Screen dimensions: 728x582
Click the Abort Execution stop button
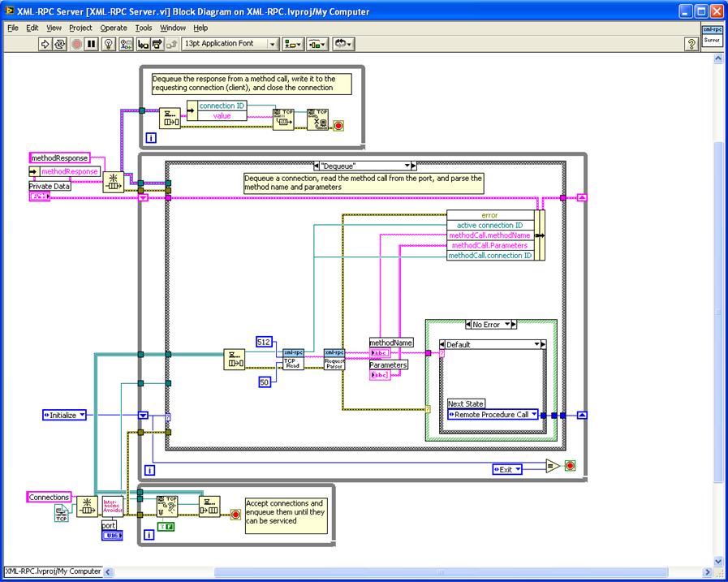click(x=77, y=44)
